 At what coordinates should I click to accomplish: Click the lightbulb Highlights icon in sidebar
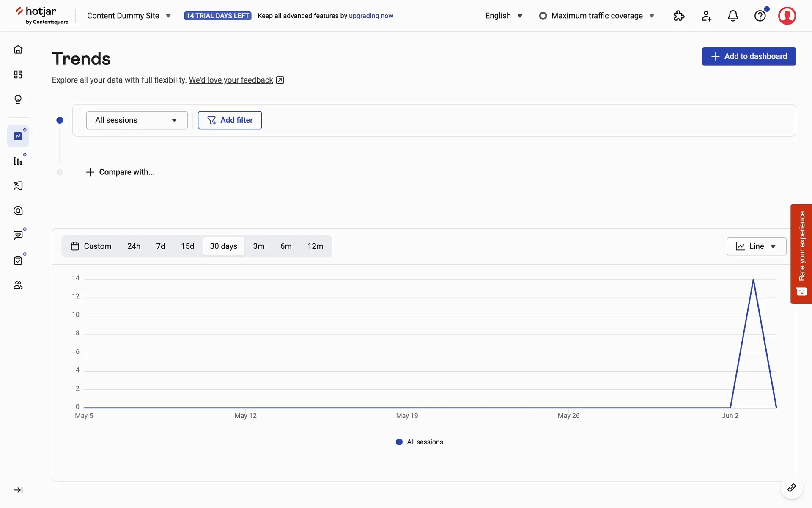pyautogui.click(x=18, y=99)
